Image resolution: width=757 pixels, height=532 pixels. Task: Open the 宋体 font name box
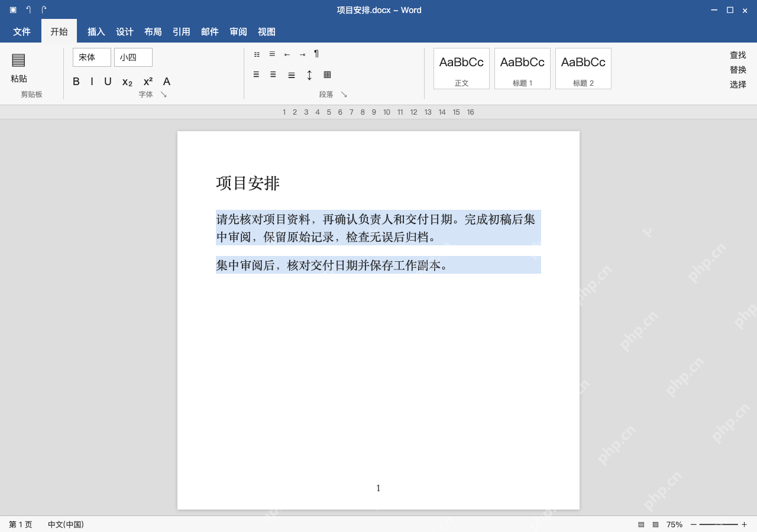pyautogui.click(x=92, y=57)
